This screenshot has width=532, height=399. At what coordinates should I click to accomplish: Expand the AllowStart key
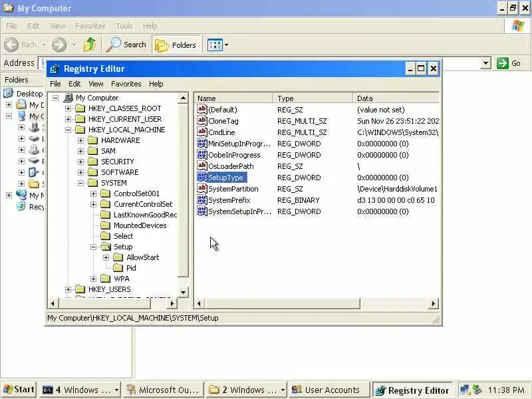coord(106,257)
